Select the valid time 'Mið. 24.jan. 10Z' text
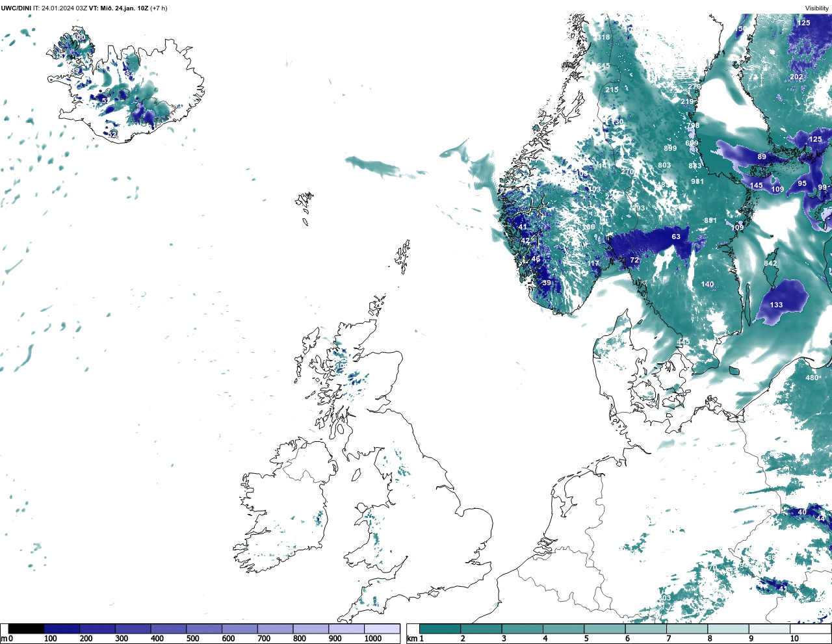This screenshot has height=644, width=832. (x=125, y=8)
